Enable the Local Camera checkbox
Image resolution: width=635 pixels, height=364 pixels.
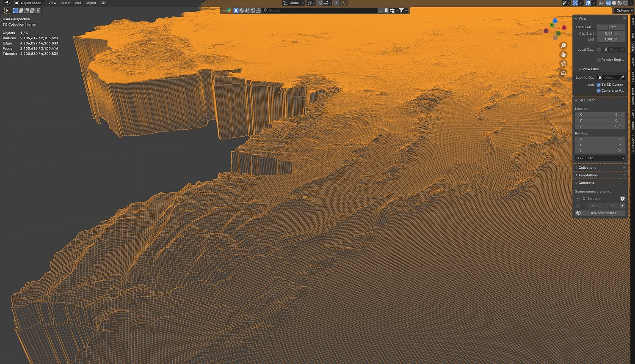pos(599,49)
